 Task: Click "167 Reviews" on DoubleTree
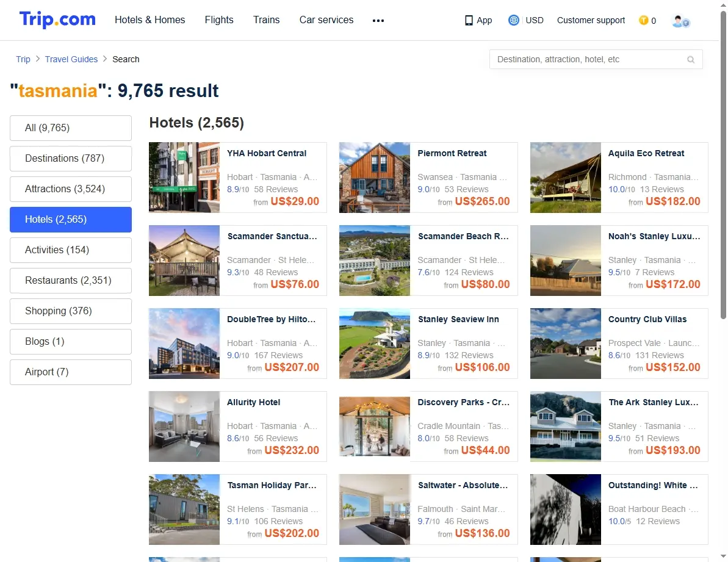[278, 356]
